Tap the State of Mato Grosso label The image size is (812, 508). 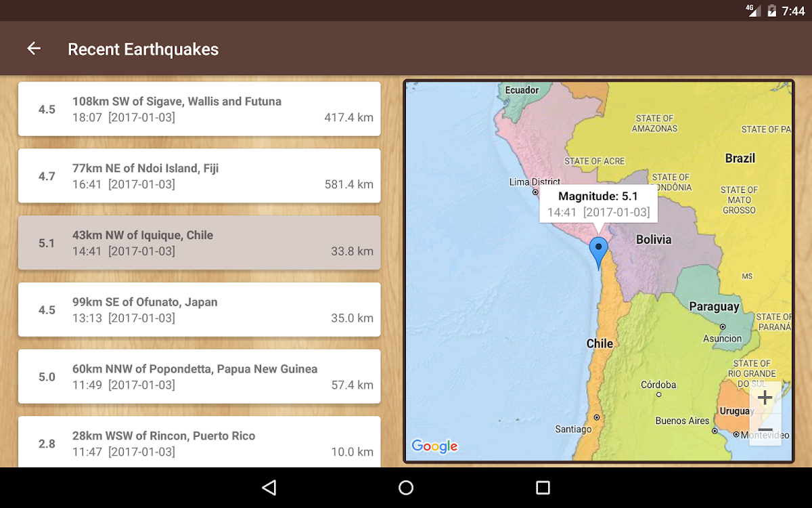tap(739, 200)
